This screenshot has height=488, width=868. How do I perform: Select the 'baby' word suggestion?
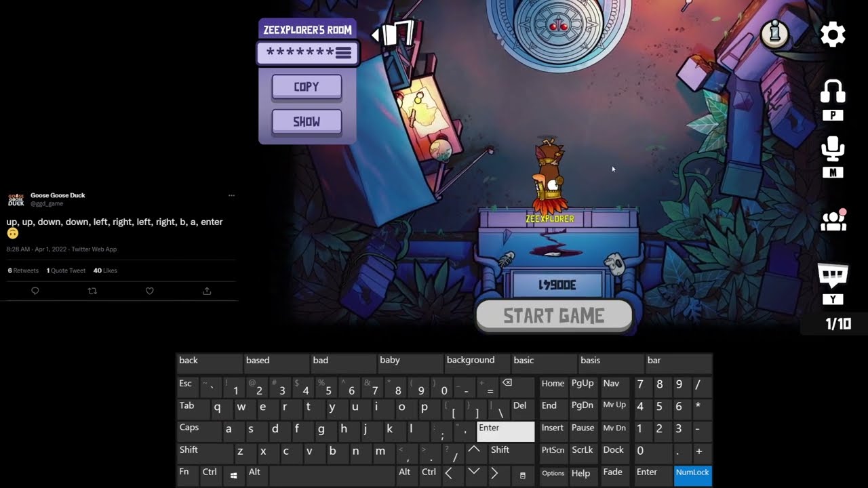[x=410, y=363]
